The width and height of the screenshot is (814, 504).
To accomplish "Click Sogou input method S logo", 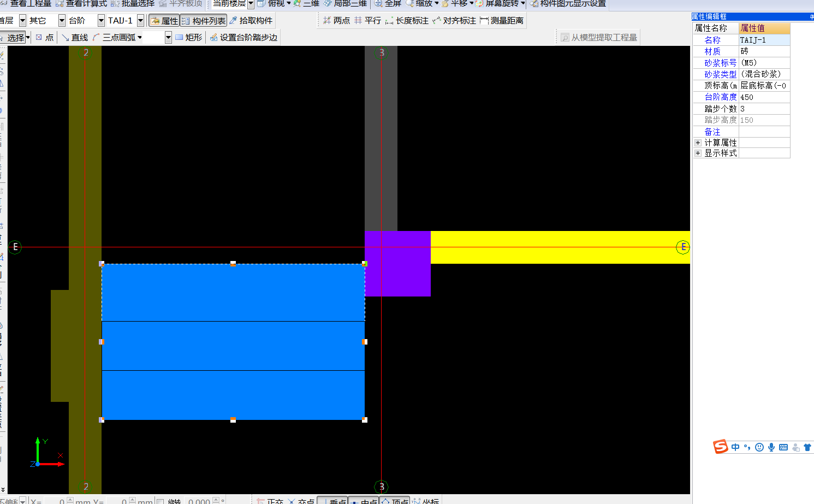I will point(721,447).
